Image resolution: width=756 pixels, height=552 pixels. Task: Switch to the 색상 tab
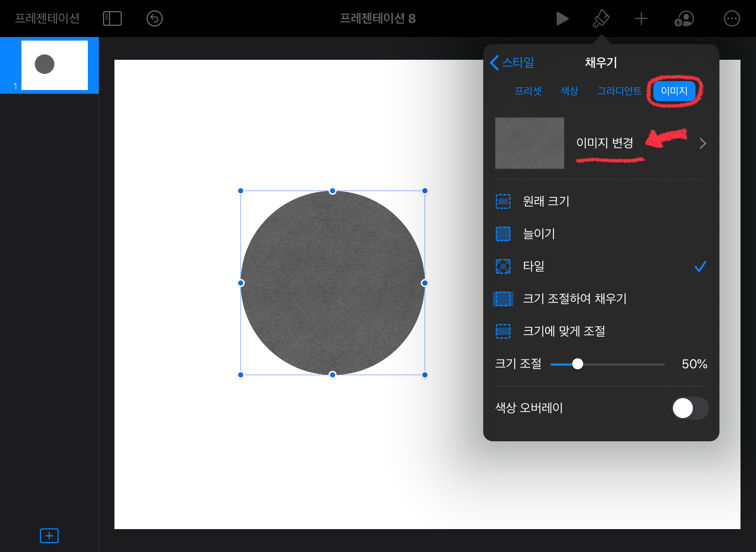click(569, 91)
